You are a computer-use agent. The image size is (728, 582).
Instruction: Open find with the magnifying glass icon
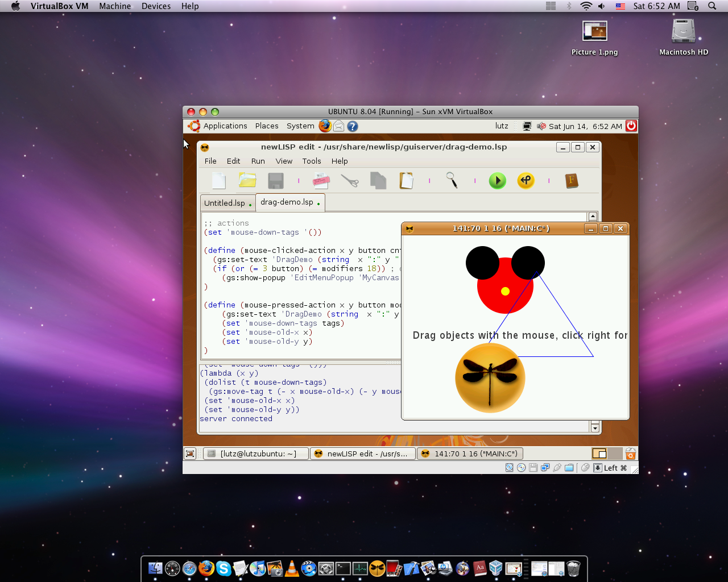[x=452, y=181]
